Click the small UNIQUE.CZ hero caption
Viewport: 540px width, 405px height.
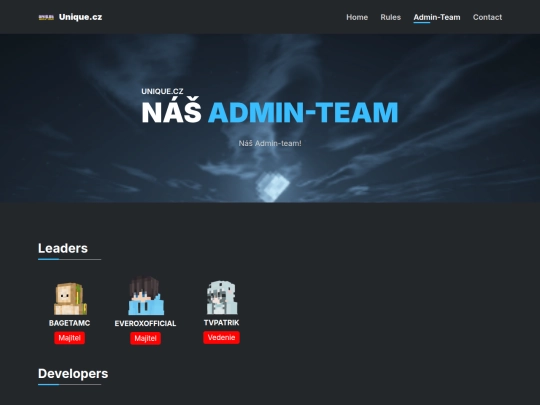pos(162,91)
